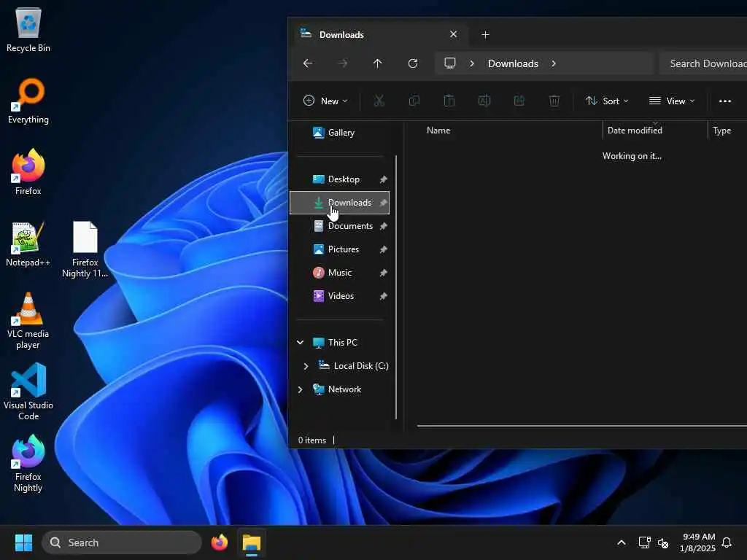Open network status tray icon
747x560 pixels.
click(x=644, y=542)
